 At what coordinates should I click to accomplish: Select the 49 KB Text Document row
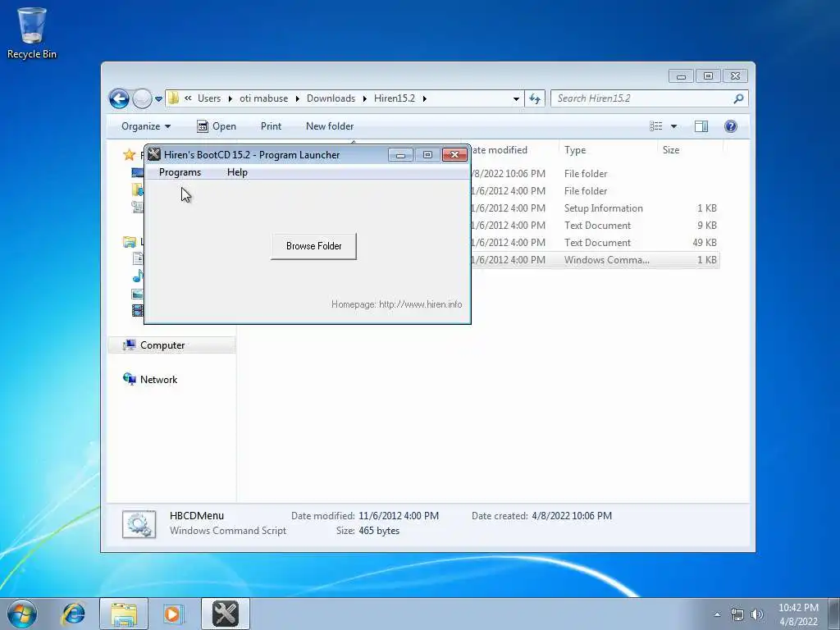[595, 243]
